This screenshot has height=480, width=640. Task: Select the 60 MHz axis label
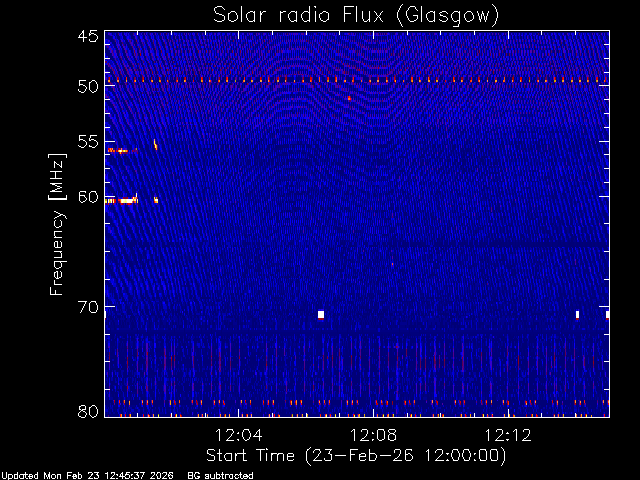pyautogui.click(x=88, y=197)
